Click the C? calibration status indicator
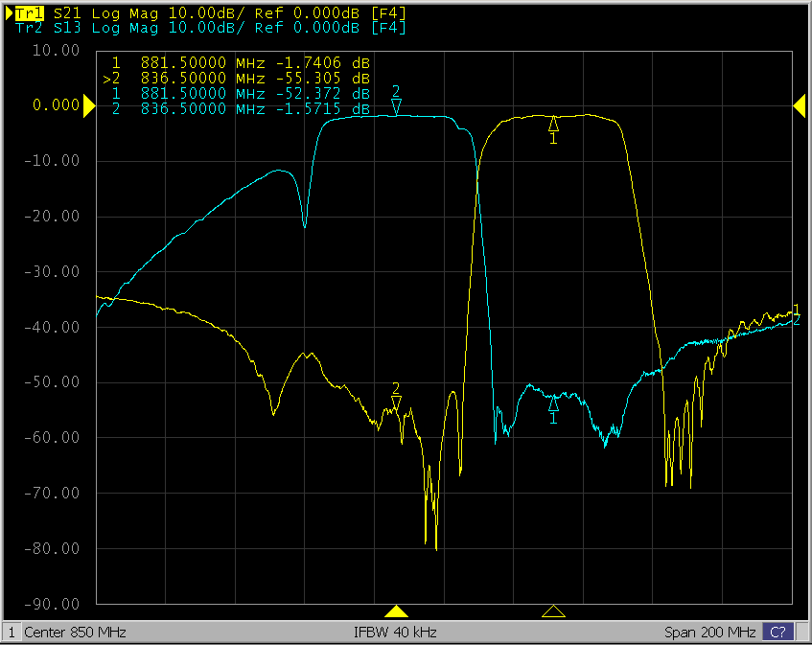Screen dimensions: 812x645 coord(777,633)
